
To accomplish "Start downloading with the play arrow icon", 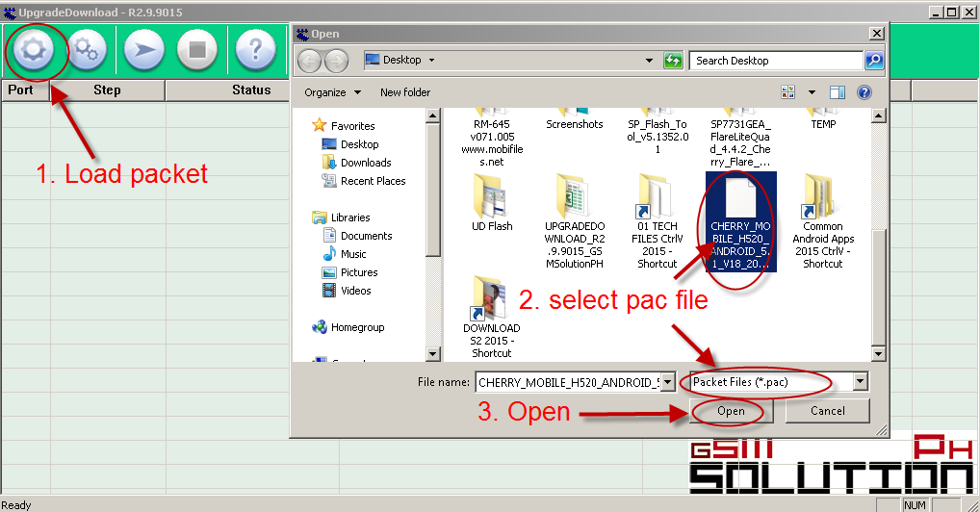I will [x=144, y=49].
